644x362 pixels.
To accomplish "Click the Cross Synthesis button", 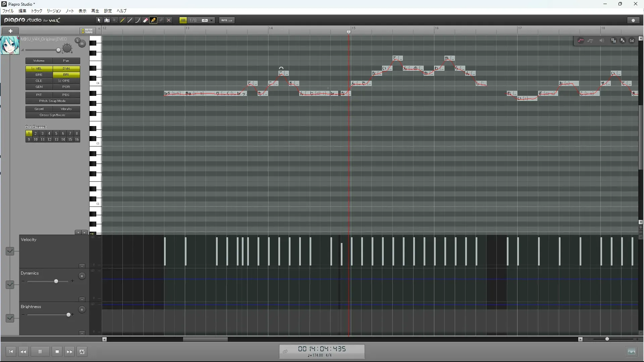I will 53,115.
